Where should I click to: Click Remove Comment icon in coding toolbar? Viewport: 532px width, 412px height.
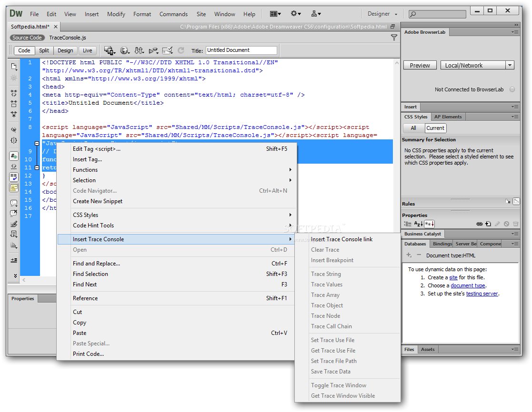pos(13,213)
